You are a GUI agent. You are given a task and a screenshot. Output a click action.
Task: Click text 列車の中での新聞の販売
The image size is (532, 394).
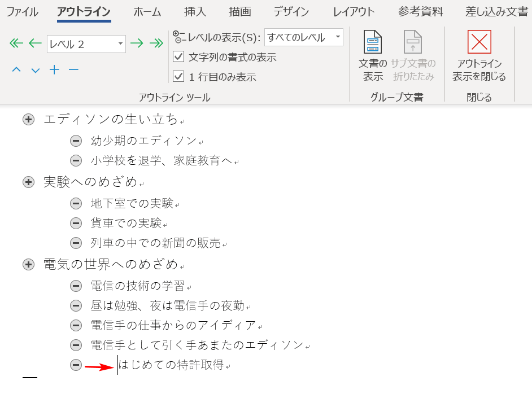tap(155, 243)
